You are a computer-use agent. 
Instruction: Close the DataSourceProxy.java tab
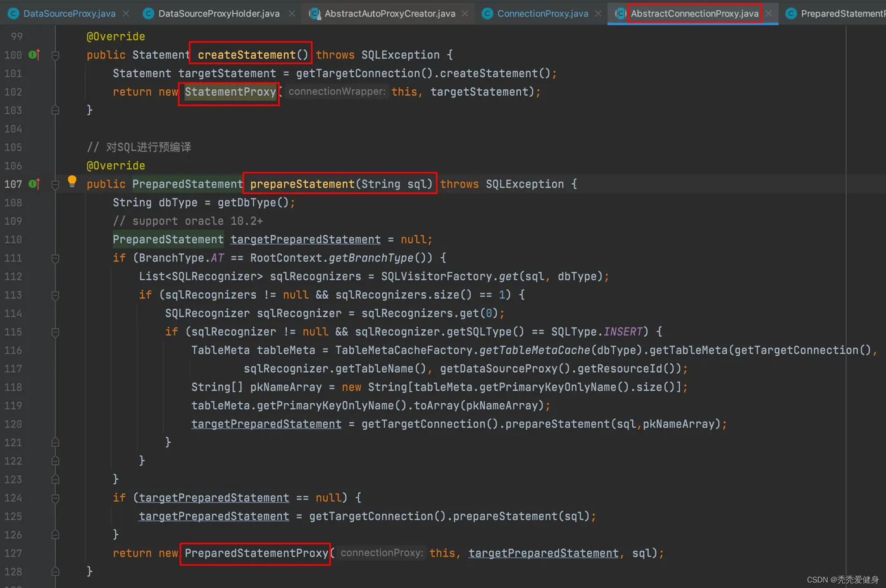[126, 13]
